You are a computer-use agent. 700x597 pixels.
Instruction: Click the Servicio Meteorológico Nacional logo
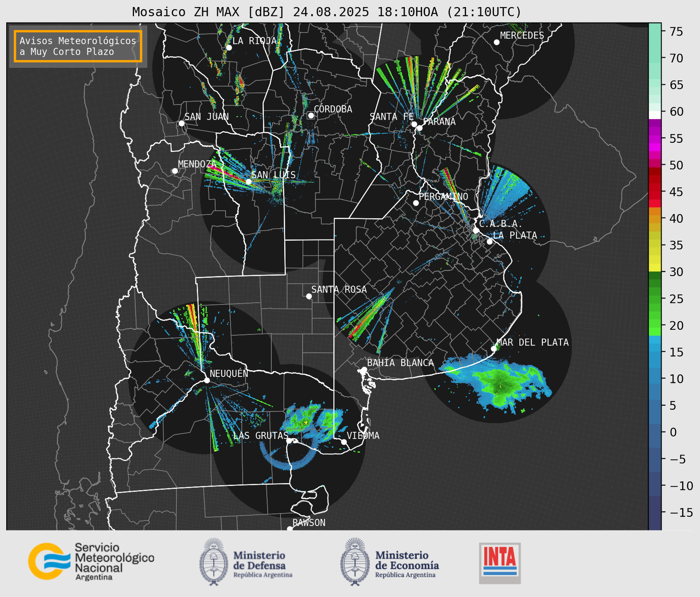91,561
